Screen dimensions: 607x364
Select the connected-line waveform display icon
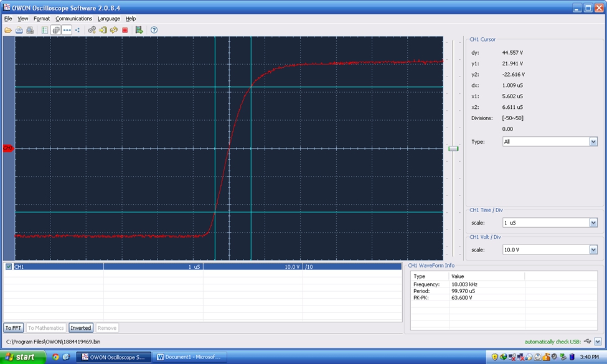pos(67,30)
